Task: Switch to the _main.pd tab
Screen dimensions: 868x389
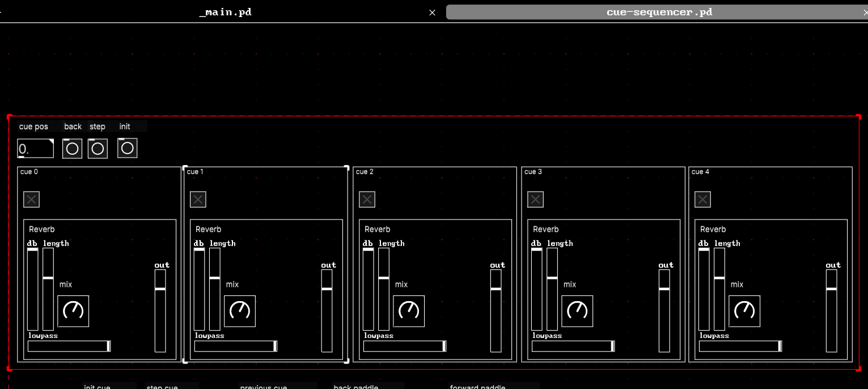Action: [225, 12]
